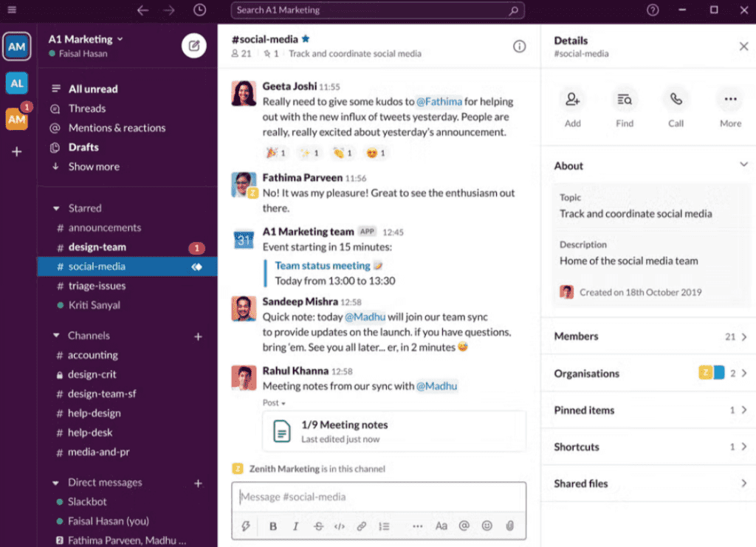Open the channel details info icon

[x=519, y=47]
